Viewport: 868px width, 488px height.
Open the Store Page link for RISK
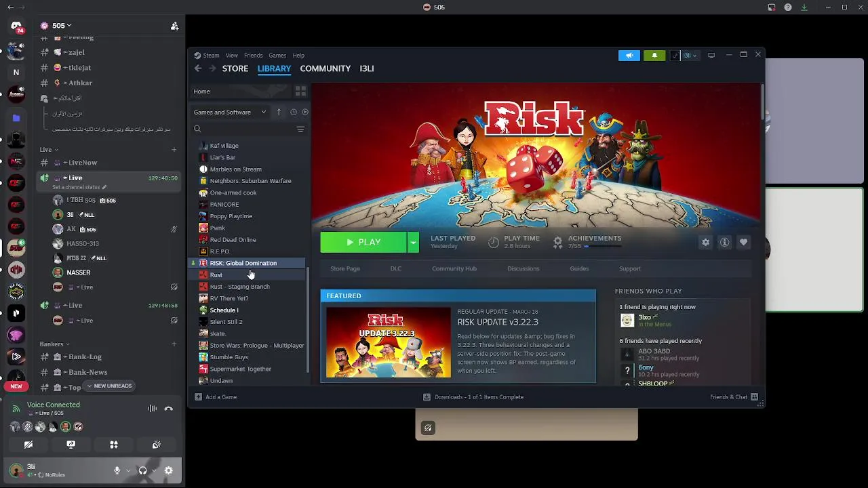[345, 268]
